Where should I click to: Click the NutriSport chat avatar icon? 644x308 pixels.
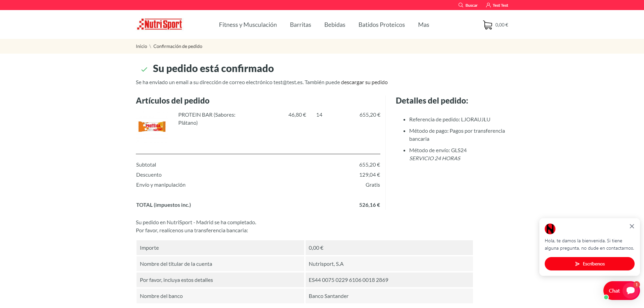pos(550,229)
